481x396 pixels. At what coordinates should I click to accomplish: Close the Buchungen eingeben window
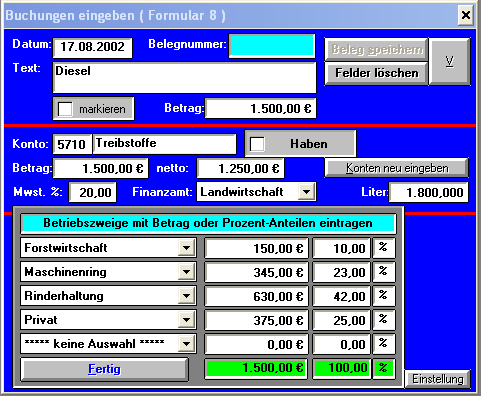(466, 15)
